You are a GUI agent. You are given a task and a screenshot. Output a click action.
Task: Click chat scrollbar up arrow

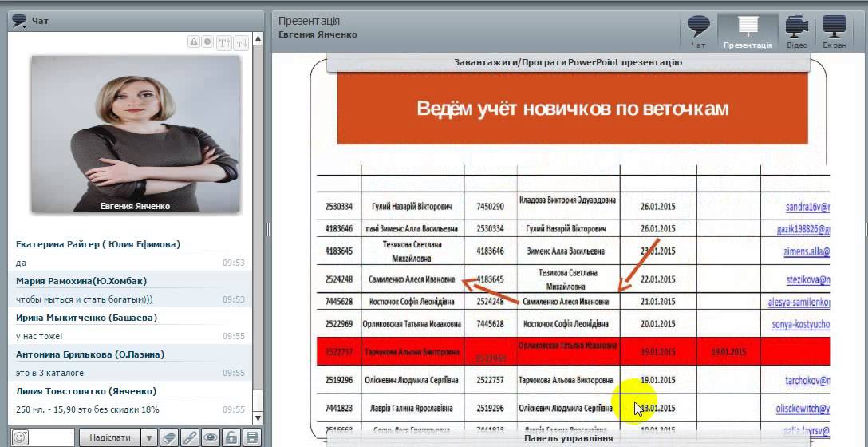[258, 39]
